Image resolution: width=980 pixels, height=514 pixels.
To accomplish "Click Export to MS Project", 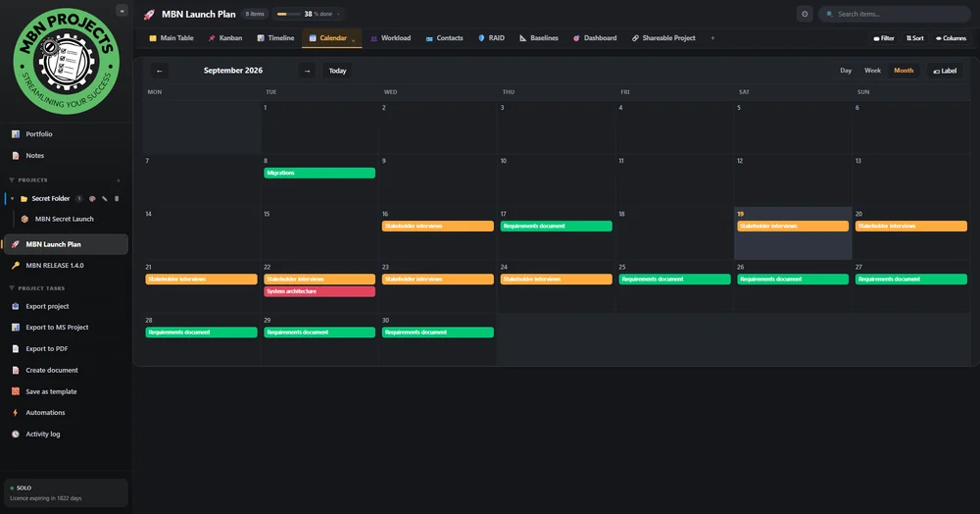I will 57,327.
